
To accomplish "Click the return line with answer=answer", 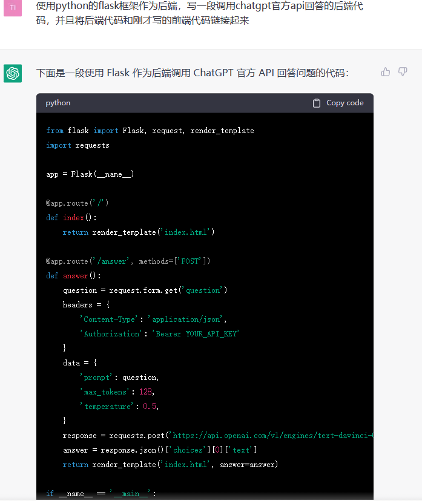I will coord(171,465).
